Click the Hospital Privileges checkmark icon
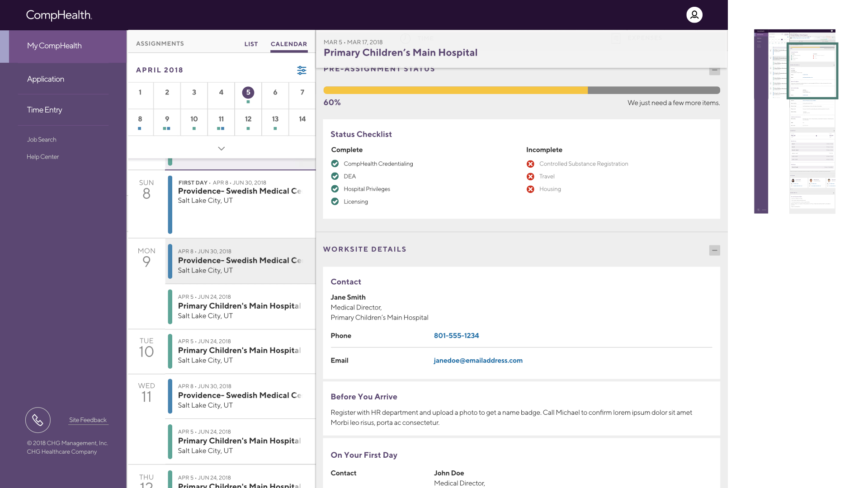 coord(335,189)
